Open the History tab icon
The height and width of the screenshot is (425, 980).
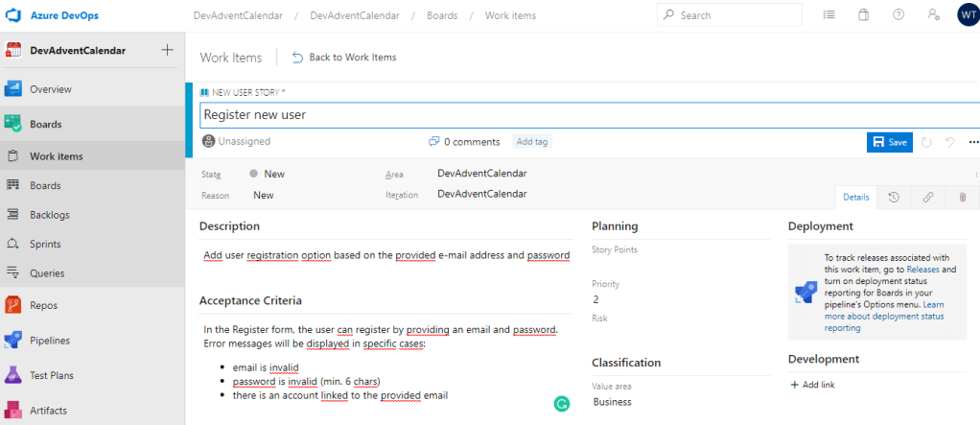point(893,197)
